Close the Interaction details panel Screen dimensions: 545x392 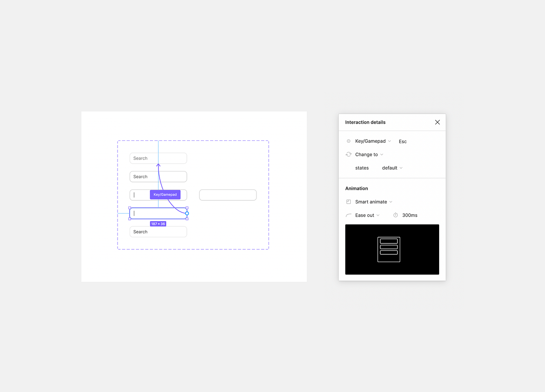click(437, 122)
